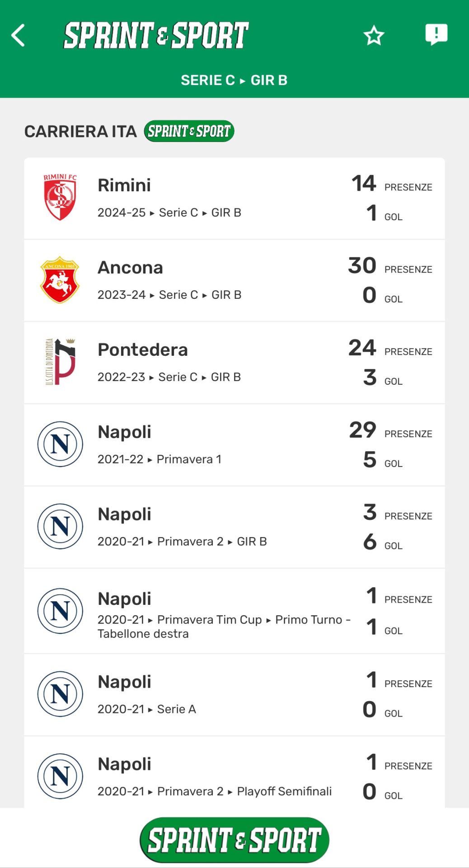The image size is (469, 868).
Task: Tap Napoli crest in Primavera 1 row
Action: [60, 444]
